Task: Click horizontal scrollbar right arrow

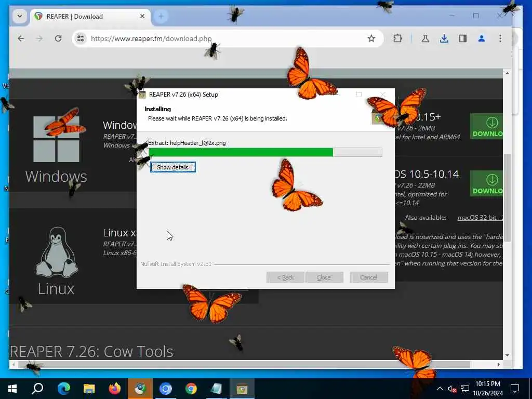Action: [498, 364]
